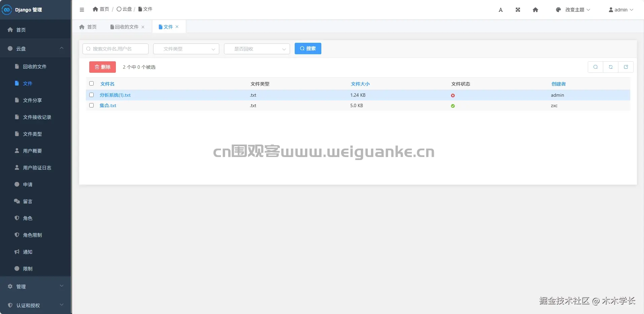Toggle the sidebar hamburger menu icon
This screenshot has width=644, height=314.
point(82,10)
